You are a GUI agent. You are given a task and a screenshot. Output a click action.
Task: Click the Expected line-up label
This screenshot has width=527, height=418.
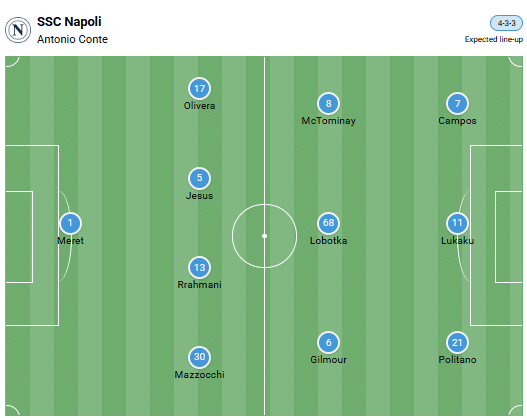(x=494, y=39)
